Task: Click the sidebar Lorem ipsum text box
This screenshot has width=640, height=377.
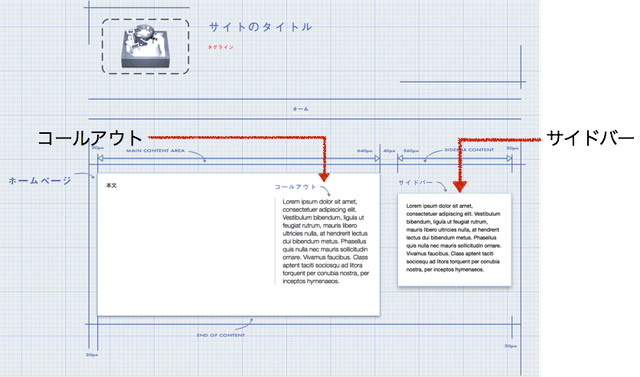Action: click(x=454, y=240)
